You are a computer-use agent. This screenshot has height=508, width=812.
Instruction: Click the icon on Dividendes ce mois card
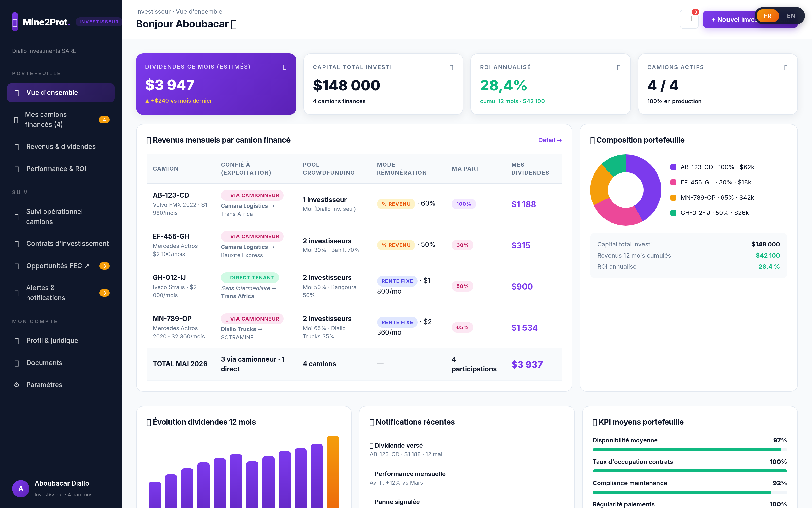(x=284, y=67)
